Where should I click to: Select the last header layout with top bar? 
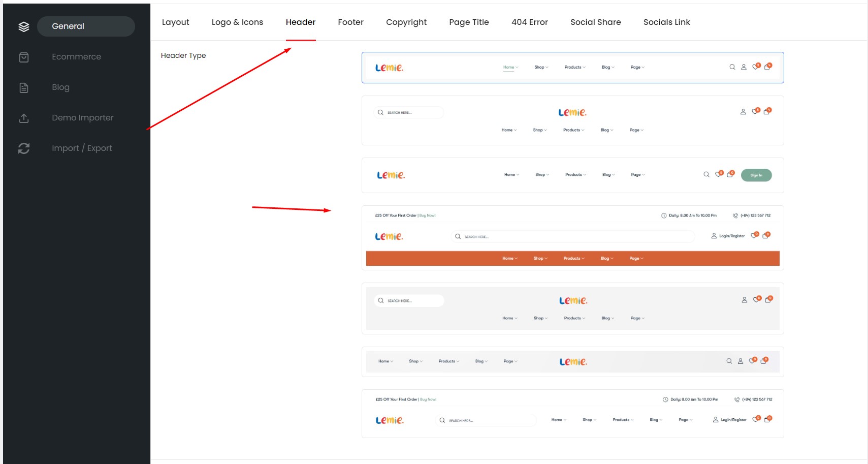click(x=572, y=414)
